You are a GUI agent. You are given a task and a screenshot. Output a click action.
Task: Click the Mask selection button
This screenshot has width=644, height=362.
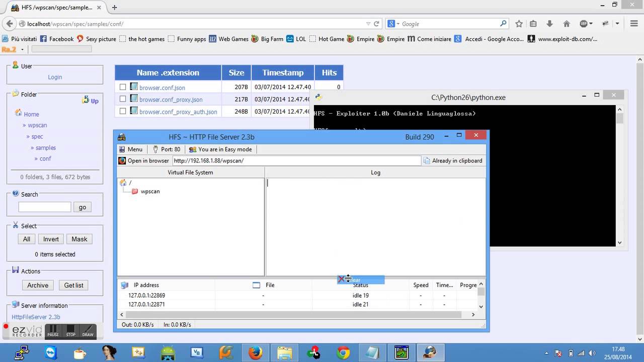pyautogui.click(x=79, y=239)
